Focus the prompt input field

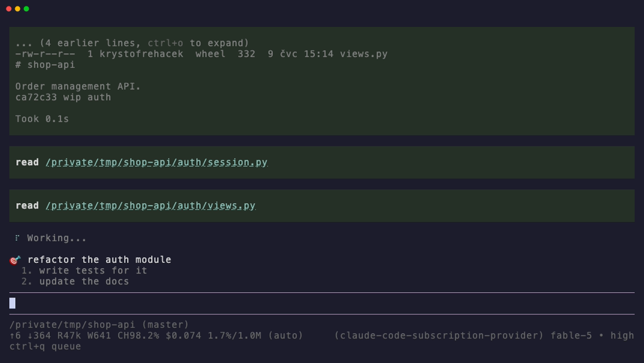tap(321, 303)
